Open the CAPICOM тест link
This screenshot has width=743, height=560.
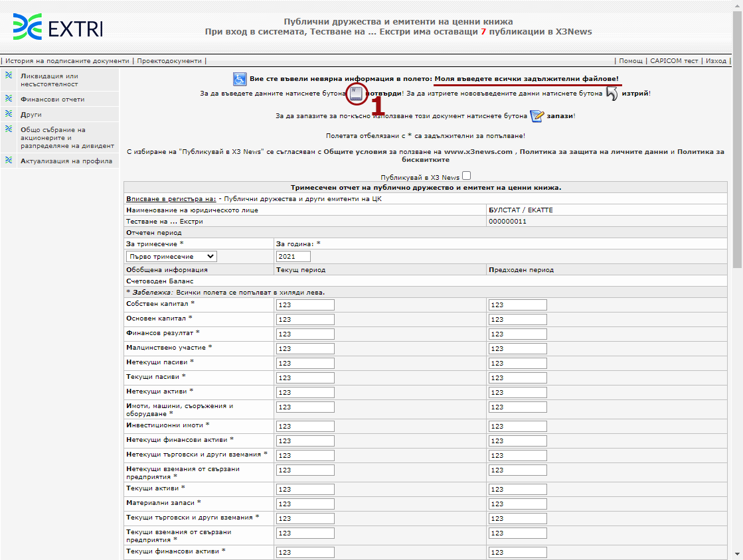point(674,60)
